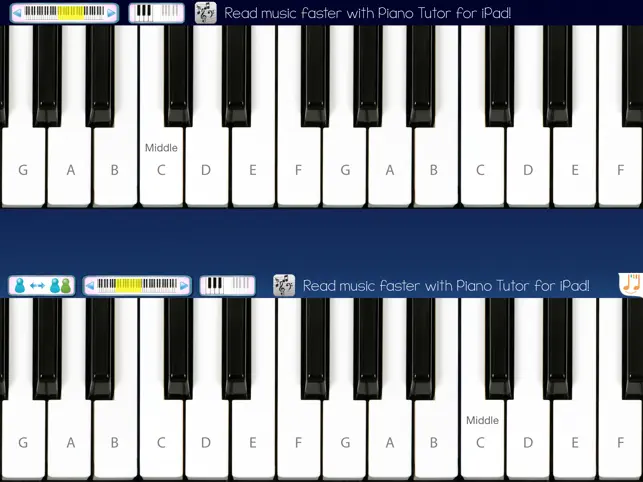Toggle key size button in top toolbar

click(156, 13)
